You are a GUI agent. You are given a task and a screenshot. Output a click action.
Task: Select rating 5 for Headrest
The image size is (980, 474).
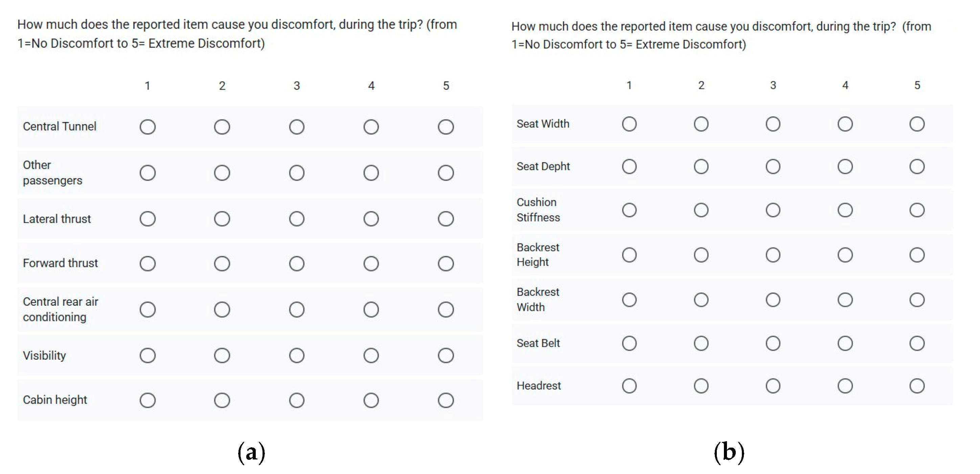pos(917,386)
